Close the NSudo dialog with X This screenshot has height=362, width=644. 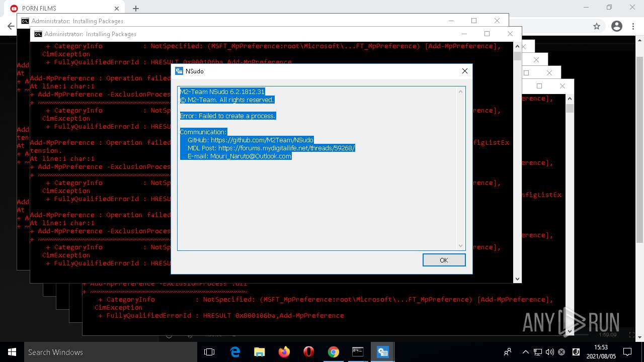click(x=465, y=71)
